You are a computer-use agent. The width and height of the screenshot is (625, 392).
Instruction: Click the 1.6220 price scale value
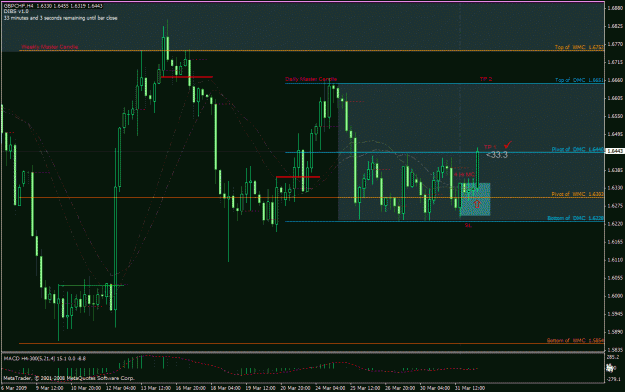(615, 224)
